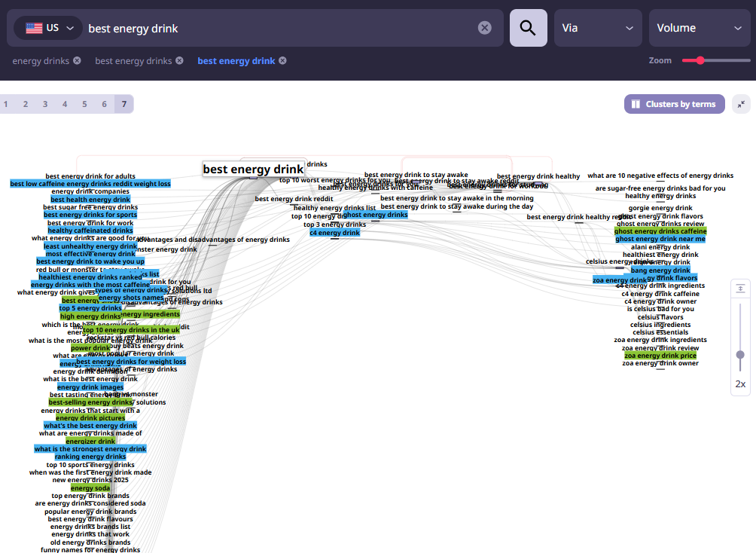
Task: Open the Volume dropdown
Action: (x=699, y=28)
